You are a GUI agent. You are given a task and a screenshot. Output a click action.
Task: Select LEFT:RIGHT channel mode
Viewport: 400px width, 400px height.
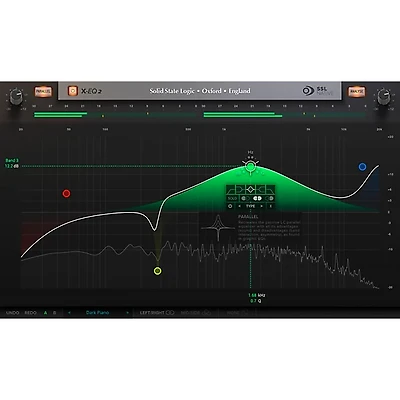point(157,313)
